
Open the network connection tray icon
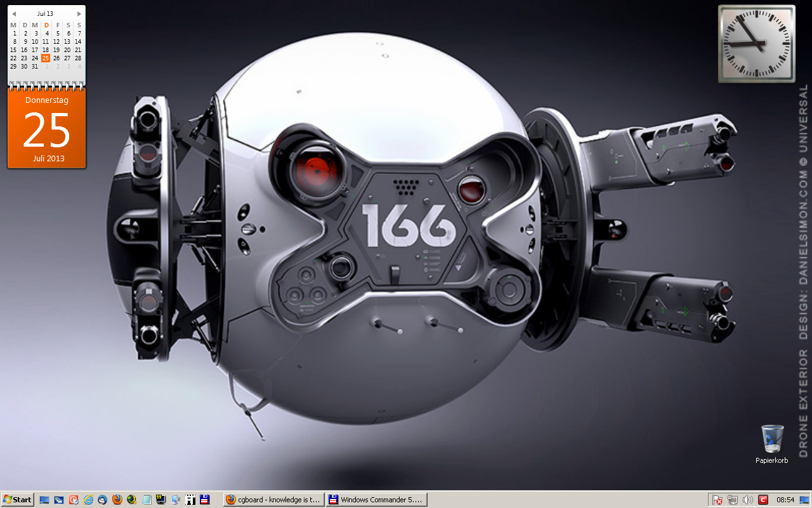733,500
